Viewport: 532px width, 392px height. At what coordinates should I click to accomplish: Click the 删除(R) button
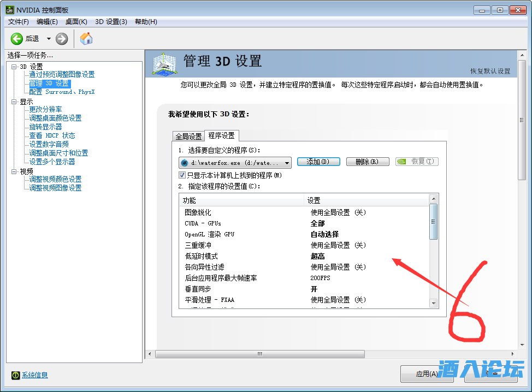[368, 162]
